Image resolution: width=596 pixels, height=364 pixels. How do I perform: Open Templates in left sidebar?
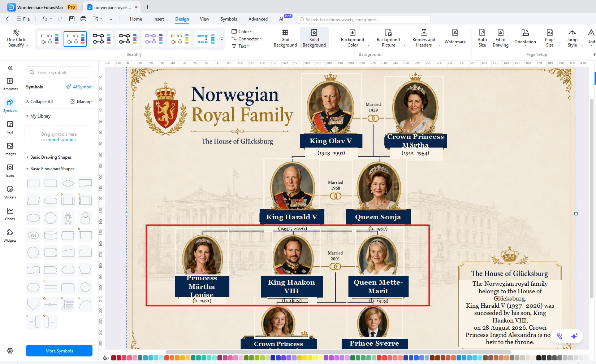click(x=10, y=84)
